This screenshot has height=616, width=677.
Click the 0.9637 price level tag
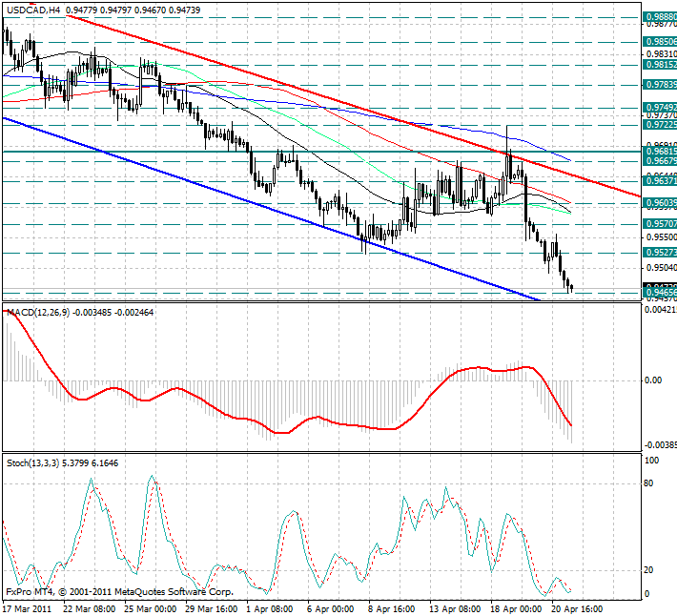[x=659, y=180]
